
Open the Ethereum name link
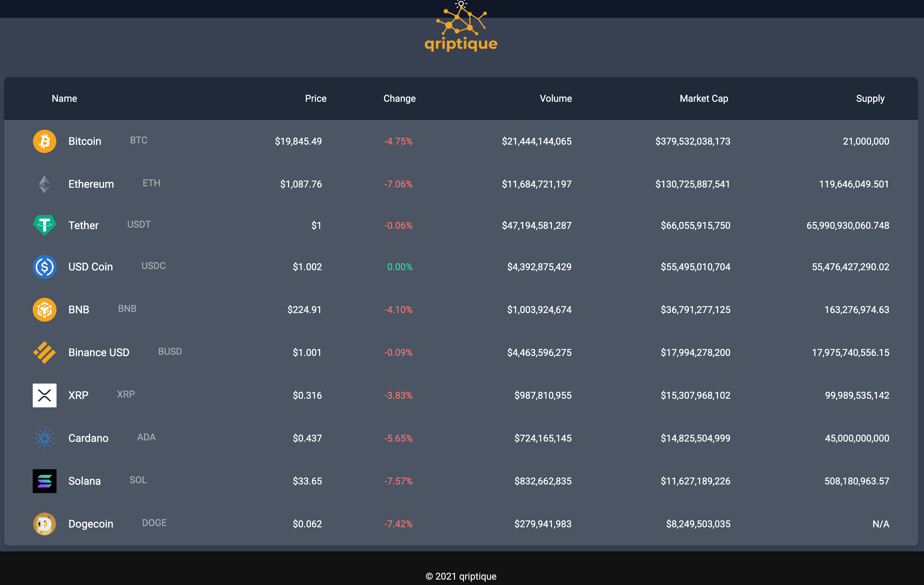coord(91,184)
